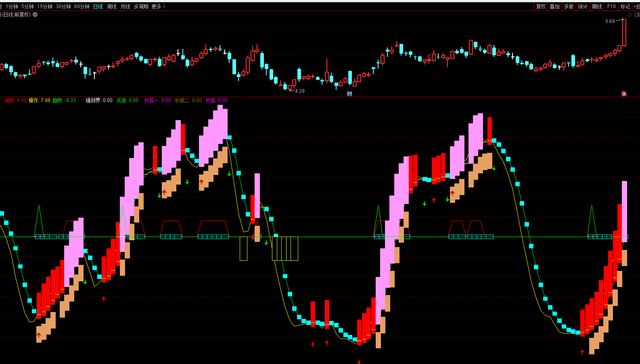
Task: Click the 涨 badge icon on chart
Action: (624, 94)
